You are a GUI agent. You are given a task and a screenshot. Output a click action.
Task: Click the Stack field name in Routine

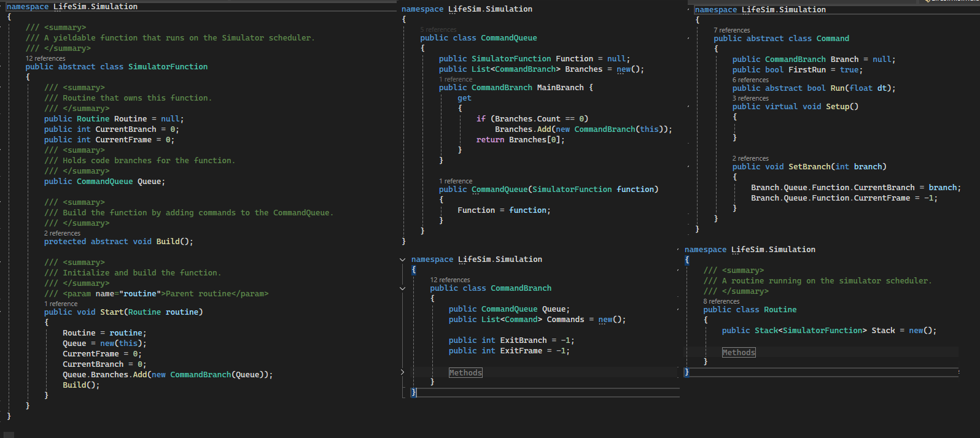[884, 331]
